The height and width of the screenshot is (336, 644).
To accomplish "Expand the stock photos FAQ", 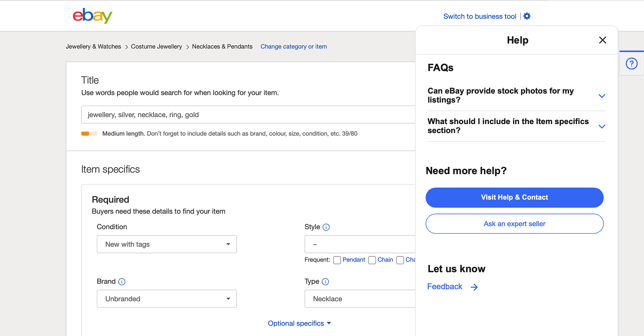I will tap(516, 95).
